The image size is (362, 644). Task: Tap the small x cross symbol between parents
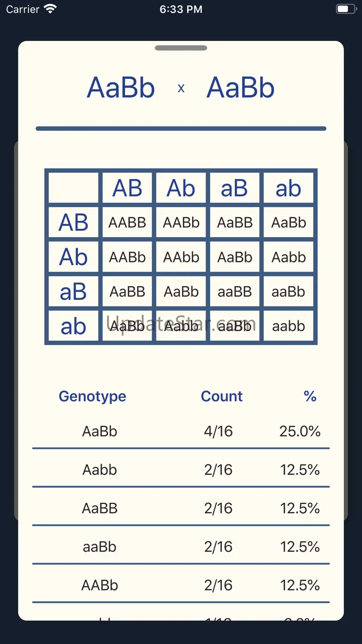[181, 88]
